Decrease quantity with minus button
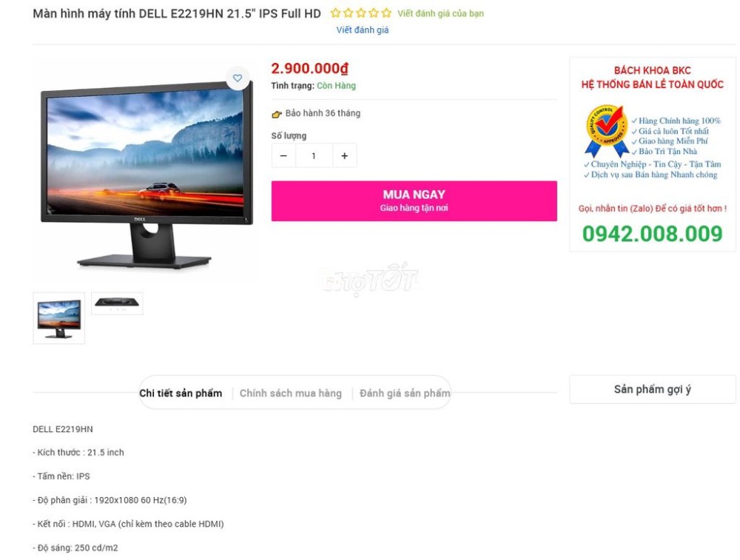The width and height of the screenshot is (740, 560). click(283, 155)
